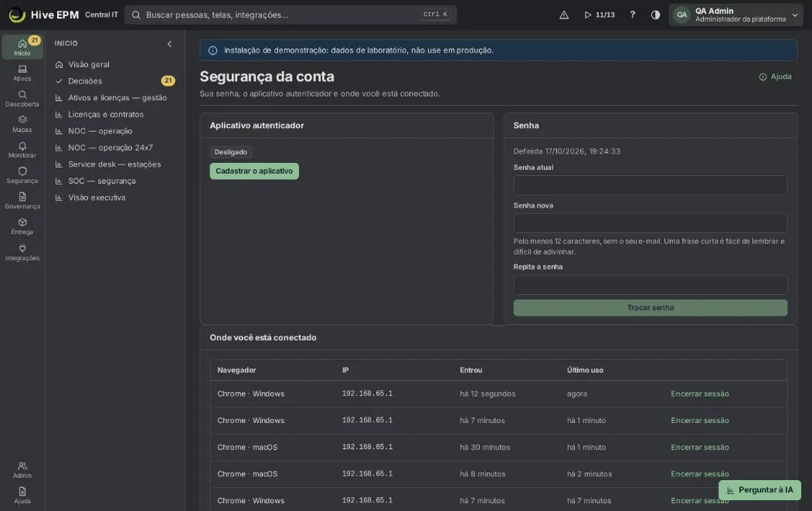Open NOC — operação 24x7
This screenshot has height=511, width=812.
click(115, 147)
